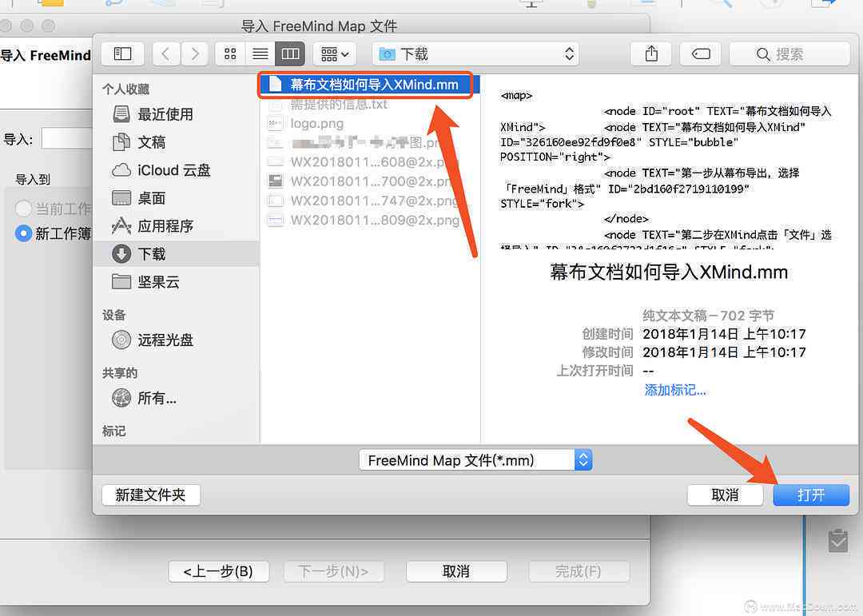863x616 pixels.
Task: Switch to column view
Action: click(x=290, y=54)
